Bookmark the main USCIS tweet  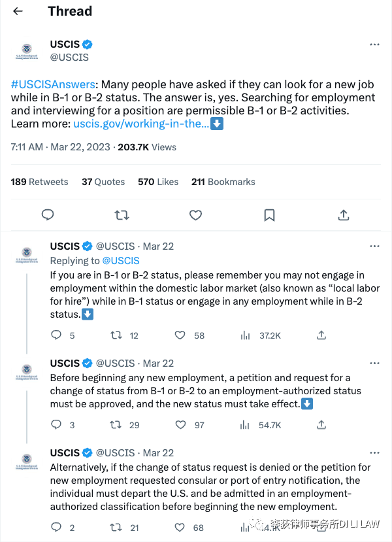[269, 214]
